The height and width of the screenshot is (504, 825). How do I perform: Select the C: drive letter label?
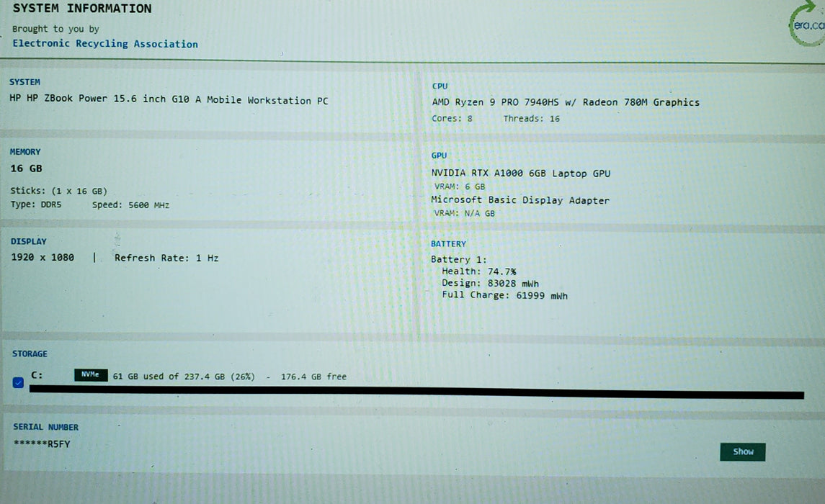click(x=37, y=374)
